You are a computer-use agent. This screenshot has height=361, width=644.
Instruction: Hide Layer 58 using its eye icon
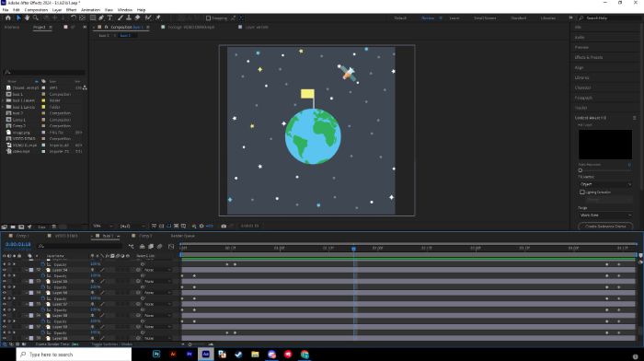click(x=5, y=315)
